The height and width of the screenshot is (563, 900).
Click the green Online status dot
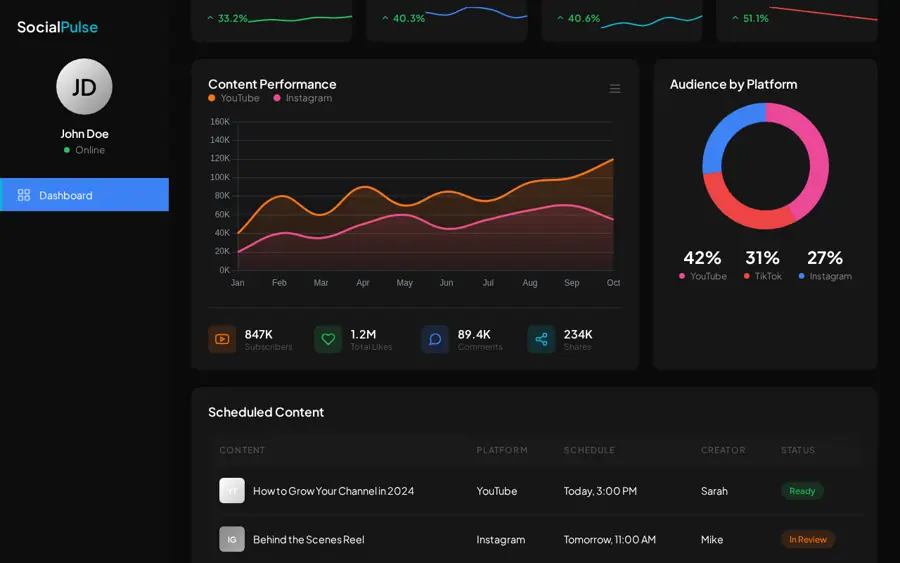(67, 150)
